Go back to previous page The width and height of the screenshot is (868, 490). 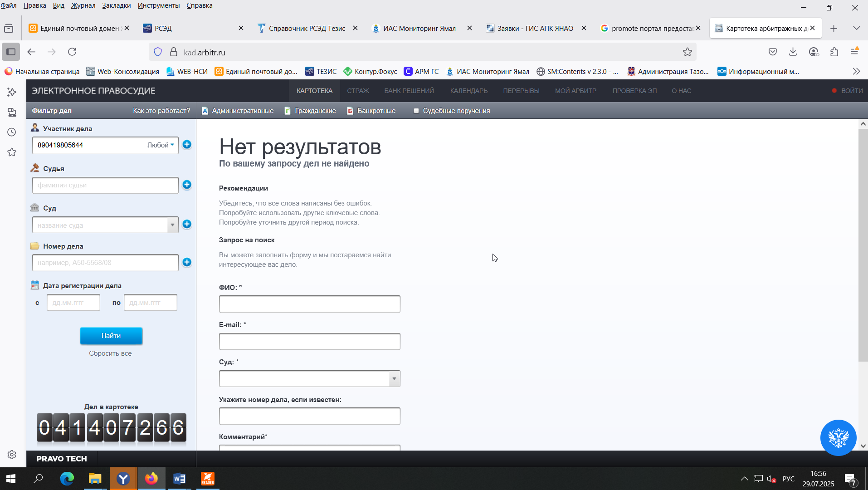[x=31, y=52]
